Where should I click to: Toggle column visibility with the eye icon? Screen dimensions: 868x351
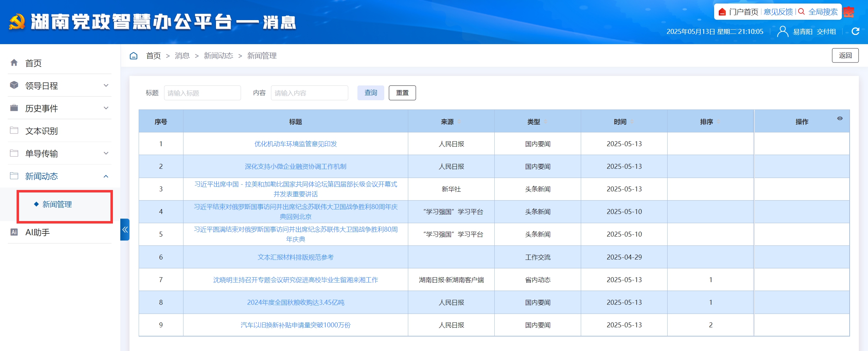840,118
